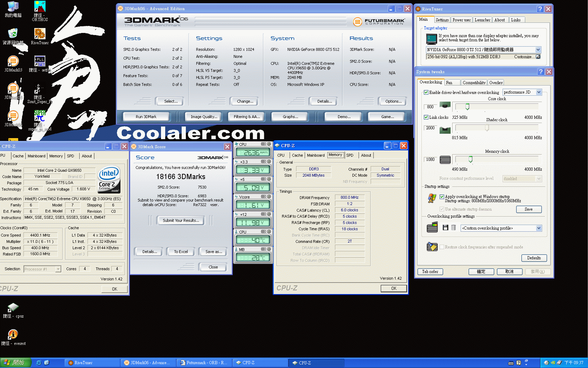This screenshot has height=368, width=588.
Task: Click the overclocking profile memory card icon
Action: coord(432,227)
